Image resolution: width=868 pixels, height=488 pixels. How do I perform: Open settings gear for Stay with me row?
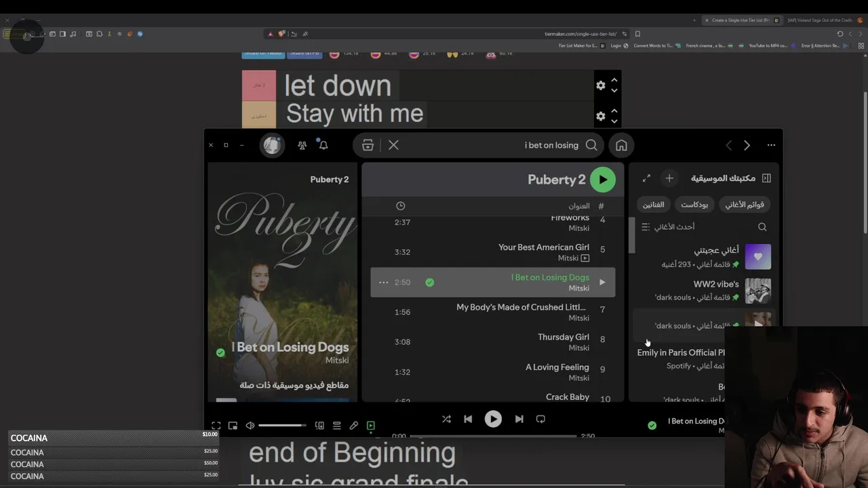(x=600, y=117)
